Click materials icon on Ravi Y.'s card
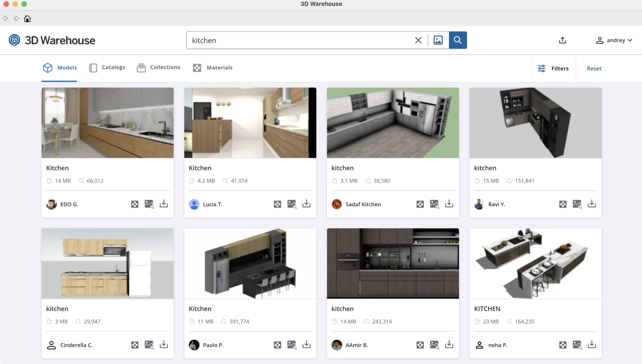The image size is (642, 364). click(563, 204)
